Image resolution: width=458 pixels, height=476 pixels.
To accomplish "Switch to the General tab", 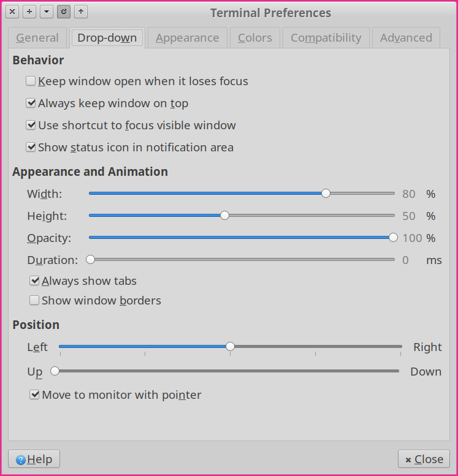I will 37,37.
